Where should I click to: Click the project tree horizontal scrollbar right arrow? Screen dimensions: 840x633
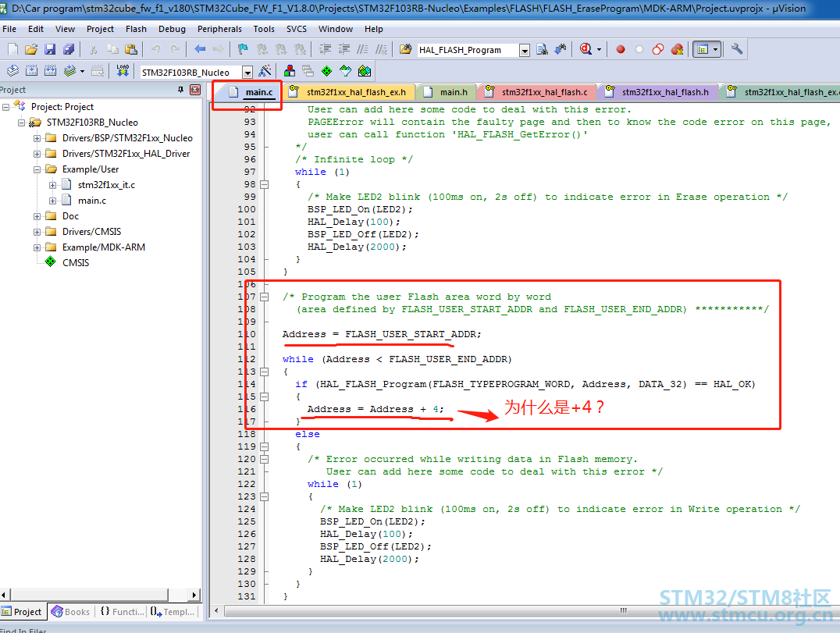point(194,595)
